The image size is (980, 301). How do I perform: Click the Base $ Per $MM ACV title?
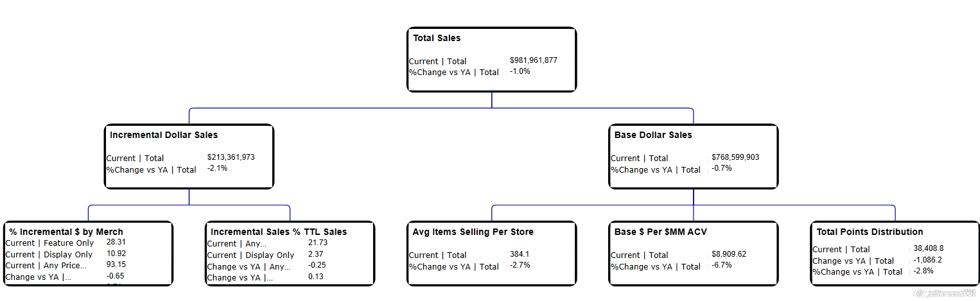[661, 232]
